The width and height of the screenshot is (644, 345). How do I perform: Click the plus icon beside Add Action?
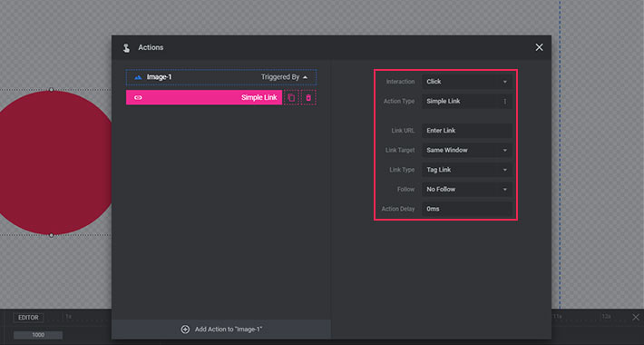[185, 330]
